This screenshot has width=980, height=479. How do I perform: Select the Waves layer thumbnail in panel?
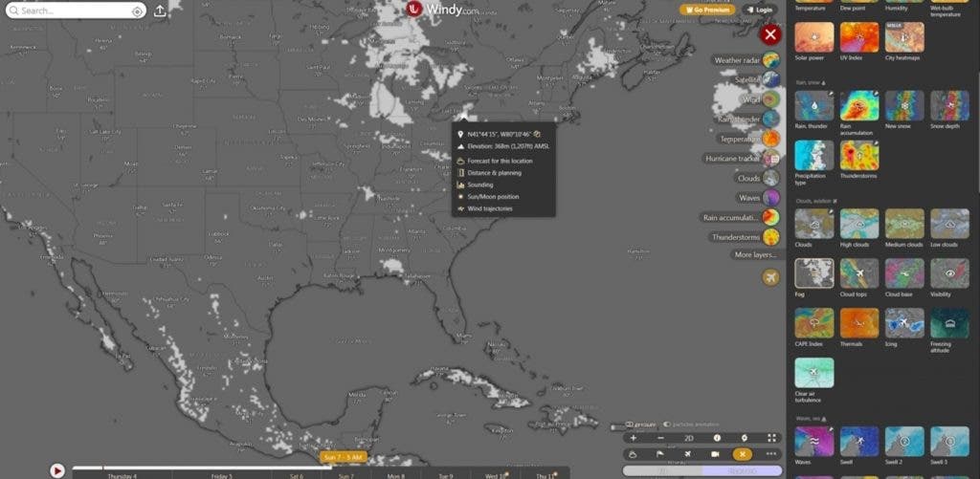point(813,442)
